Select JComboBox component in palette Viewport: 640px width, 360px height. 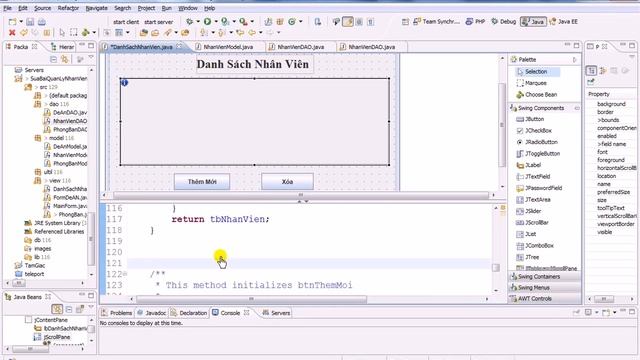coord(535,246)
